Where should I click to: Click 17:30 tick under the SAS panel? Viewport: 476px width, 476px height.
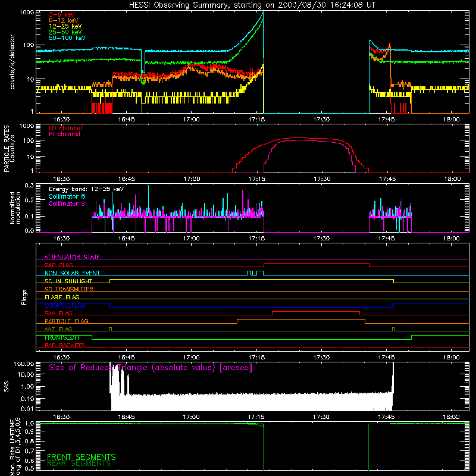(321, 417)
